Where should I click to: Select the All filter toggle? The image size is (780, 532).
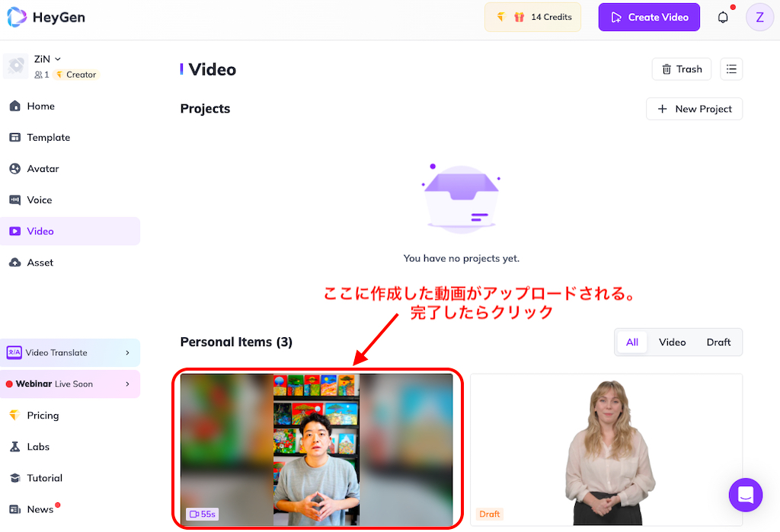(x=632, y=342)
